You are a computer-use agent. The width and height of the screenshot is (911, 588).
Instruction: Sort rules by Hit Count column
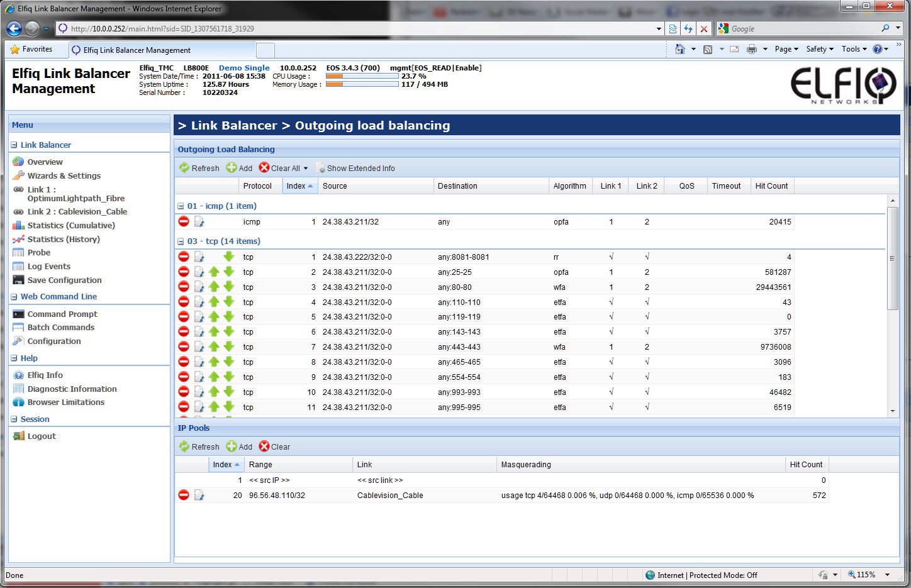pyautogui.click(x=771, y=186)
